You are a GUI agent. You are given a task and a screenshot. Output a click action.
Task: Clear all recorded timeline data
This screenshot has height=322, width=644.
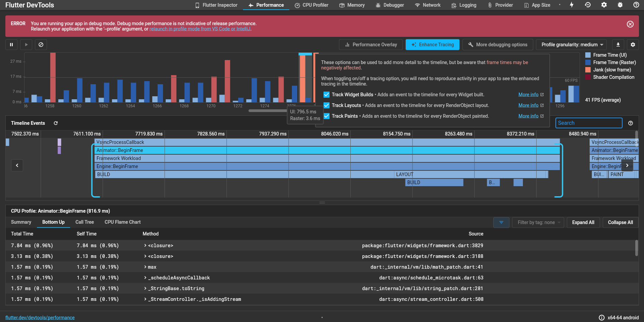pos(41,44)
